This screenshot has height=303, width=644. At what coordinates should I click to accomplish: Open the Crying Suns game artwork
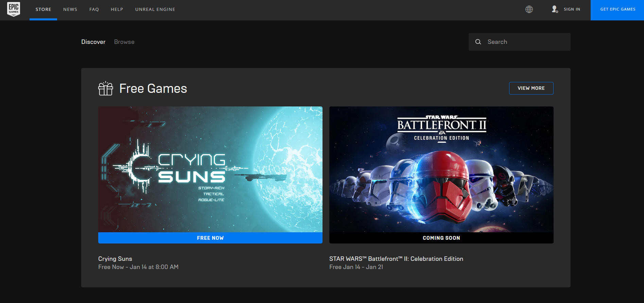[210, 169]
